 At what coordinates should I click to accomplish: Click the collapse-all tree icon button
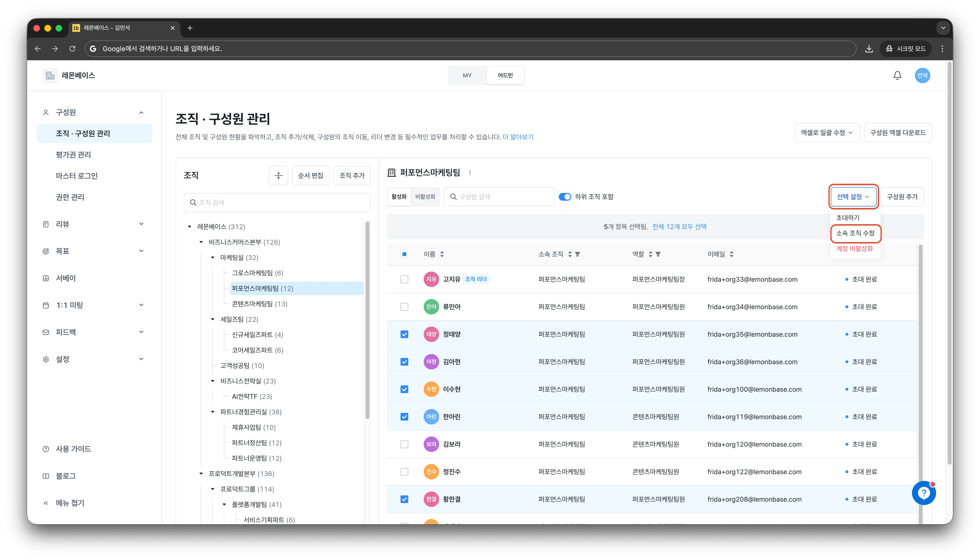pos(278,175)
